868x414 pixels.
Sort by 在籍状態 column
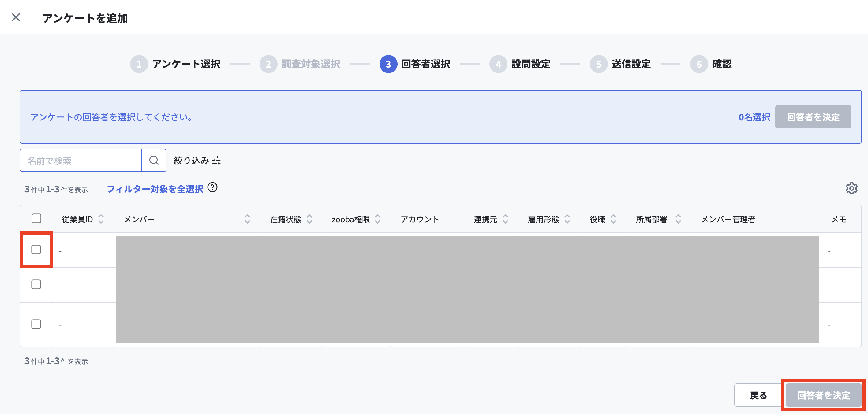[309, 219]
